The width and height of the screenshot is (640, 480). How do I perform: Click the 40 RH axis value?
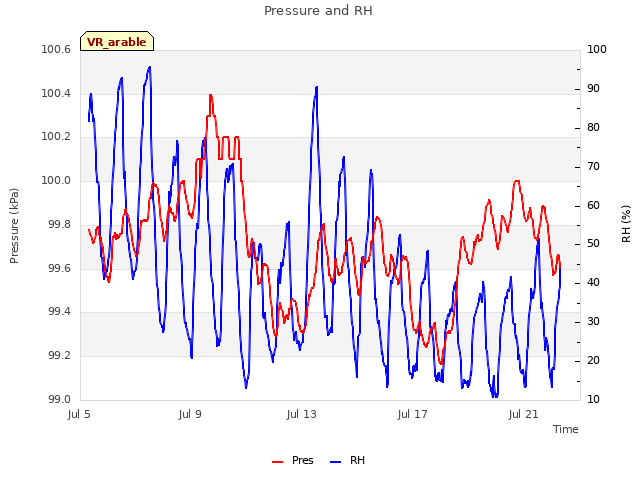[x=593, y=282]
